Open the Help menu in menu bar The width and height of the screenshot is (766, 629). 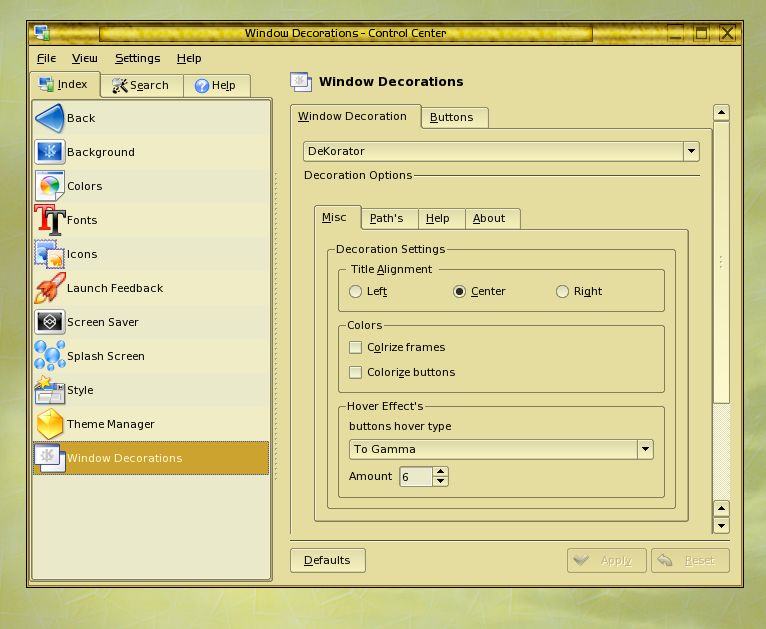(189, 59)
